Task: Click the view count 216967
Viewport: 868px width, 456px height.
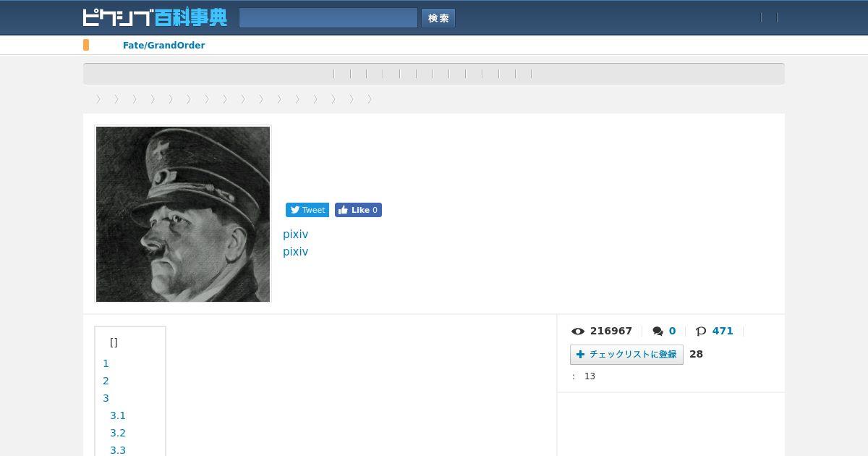Action: [611, 331]
